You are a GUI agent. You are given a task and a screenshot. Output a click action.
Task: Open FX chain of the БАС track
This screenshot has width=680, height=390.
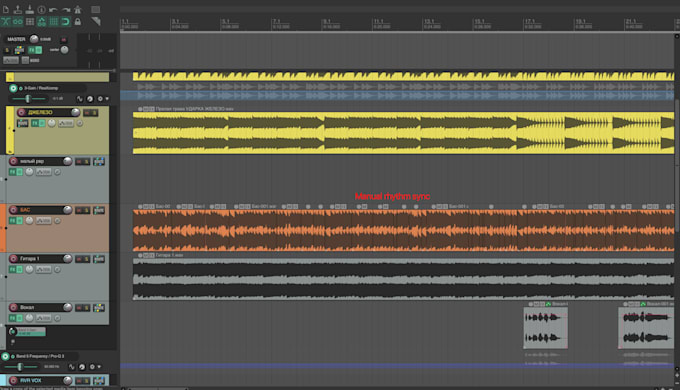(x=13, y=221)
